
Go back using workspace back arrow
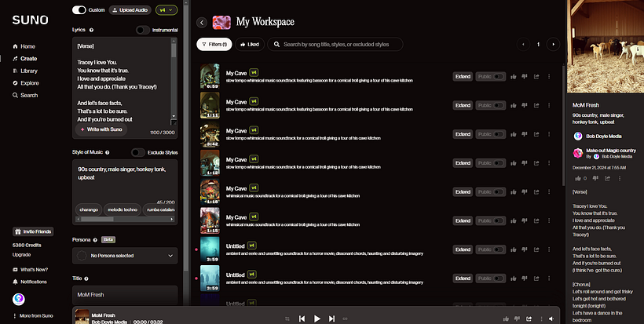pos(202,23)
